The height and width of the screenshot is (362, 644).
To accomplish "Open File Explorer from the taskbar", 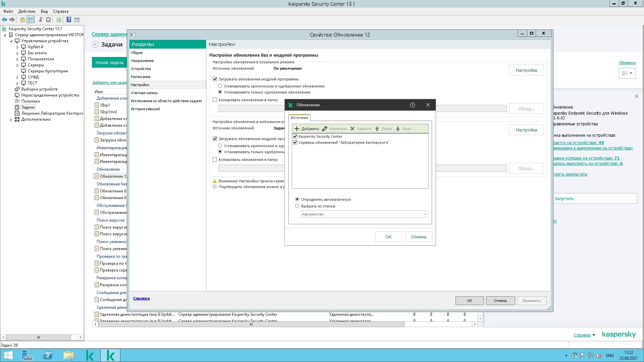I will (x=69, y=355).
